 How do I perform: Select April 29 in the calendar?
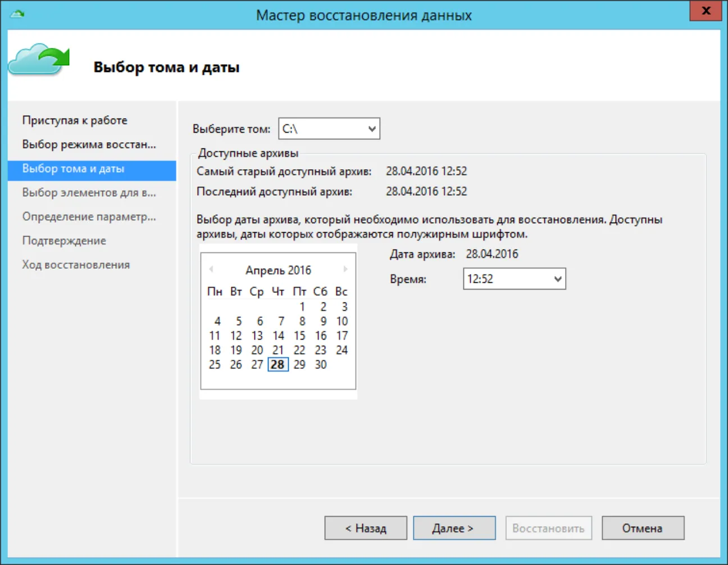pyautogui.click(x=299, y=364)
